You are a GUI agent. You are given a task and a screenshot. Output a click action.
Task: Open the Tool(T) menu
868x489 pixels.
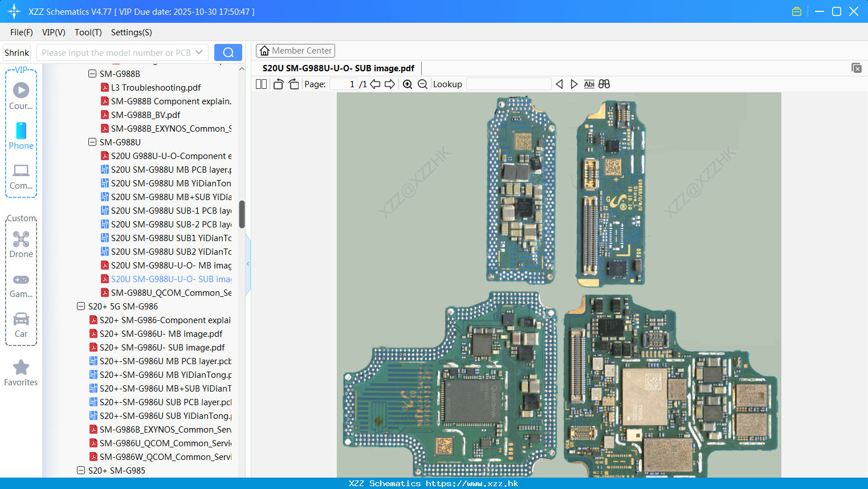[x=88, y=32]
